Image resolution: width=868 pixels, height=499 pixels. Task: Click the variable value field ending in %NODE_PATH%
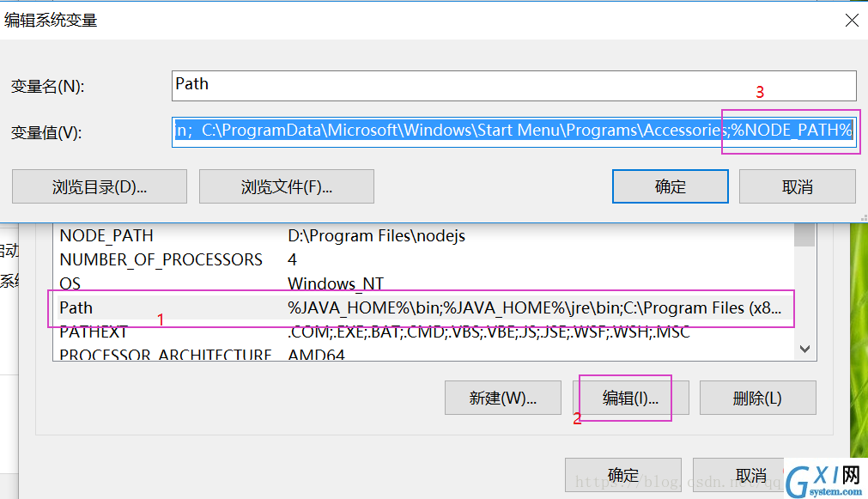[x=513, y=131]
